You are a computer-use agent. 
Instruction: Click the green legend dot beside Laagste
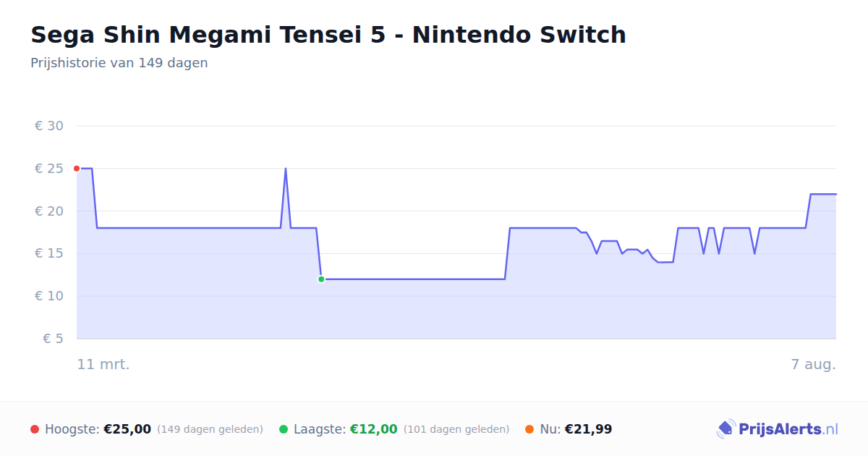(x=284, y=429)
